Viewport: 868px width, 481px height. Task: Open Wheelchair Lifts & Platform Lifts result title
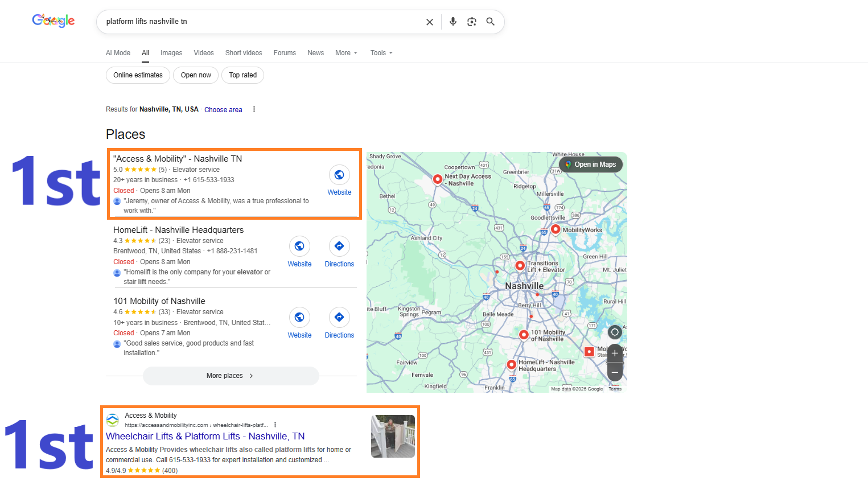click(205, 436)
